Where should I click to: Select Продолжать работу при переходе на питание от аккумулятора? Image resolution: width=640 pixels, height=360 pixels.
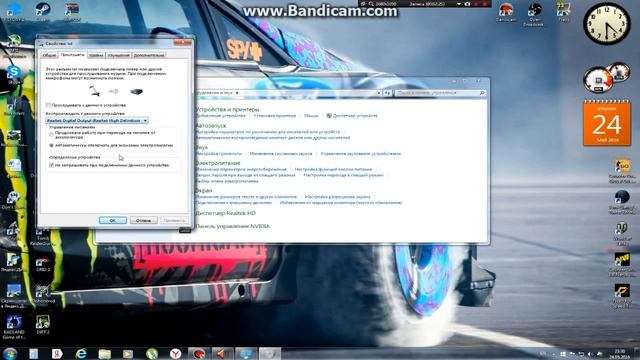pyautogui.click(x=51, y=134)
